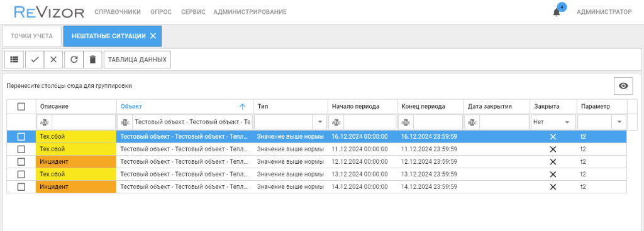Open the Администратор user menu
Viewport: 644px width, 231px height.
[604, 12]
